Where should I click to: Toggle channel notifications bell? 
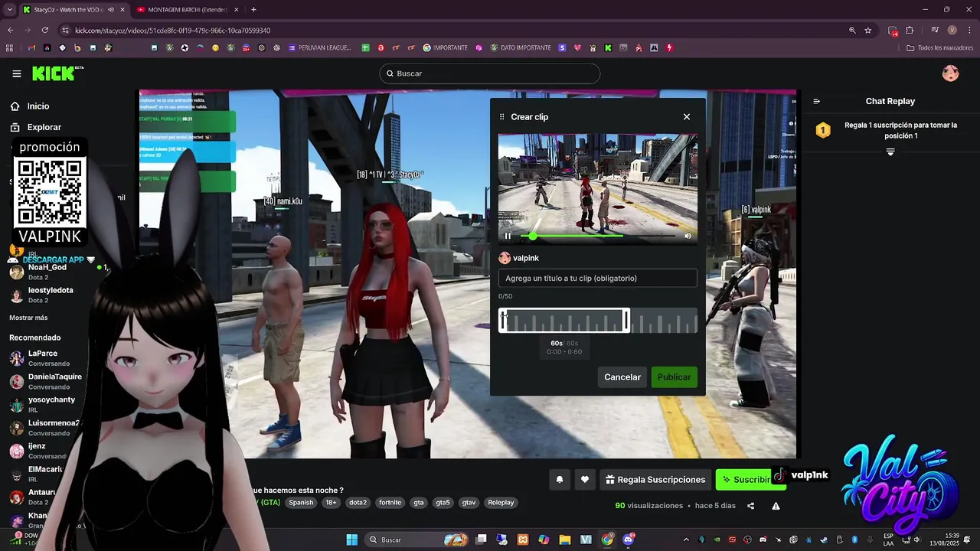click(560, 480)
